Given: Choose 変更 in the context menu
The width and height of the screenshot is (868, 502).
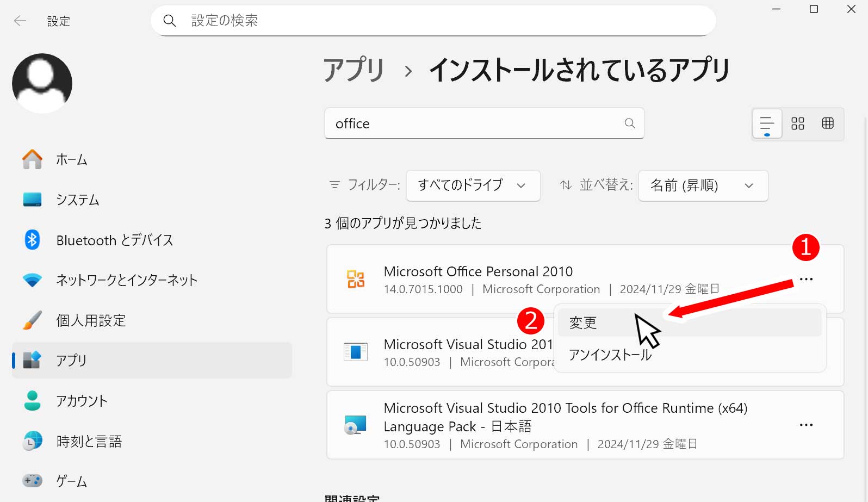Looking at the screenshot, I should pyautogui.click(x=690, y=323).
